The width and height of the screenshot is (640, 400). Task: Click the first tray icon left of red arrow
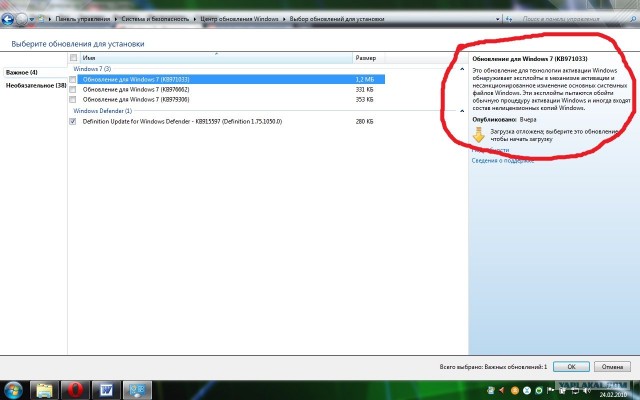(491, 391)
